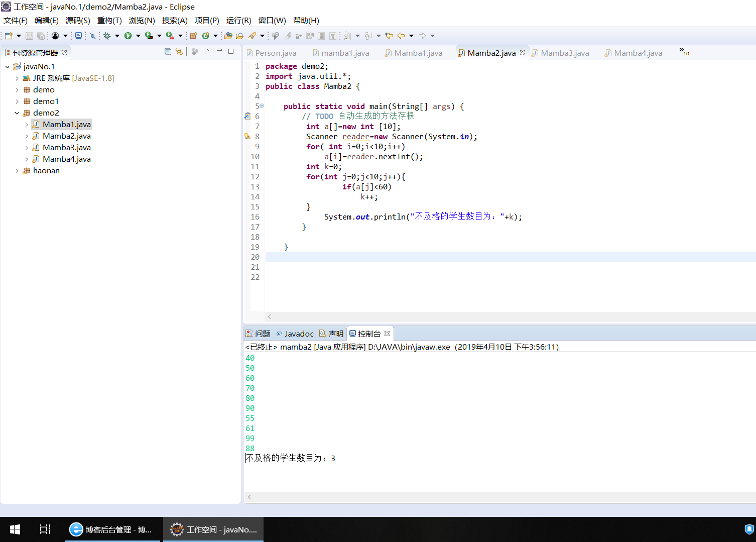Close the 控制台 console tab
The height and width of the screenshot is (542, 756).
tap(387, 334)
